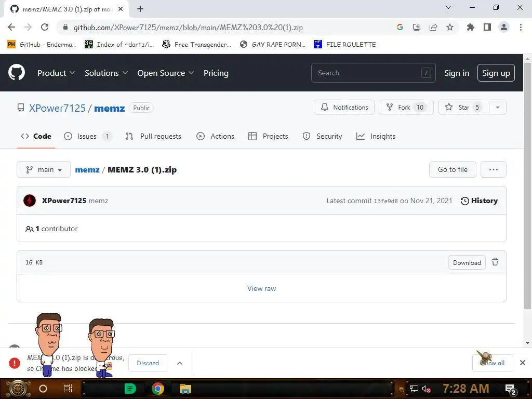Click the Notifications button
This screenshot has height=399, width=532.
(x=344, y=107)
